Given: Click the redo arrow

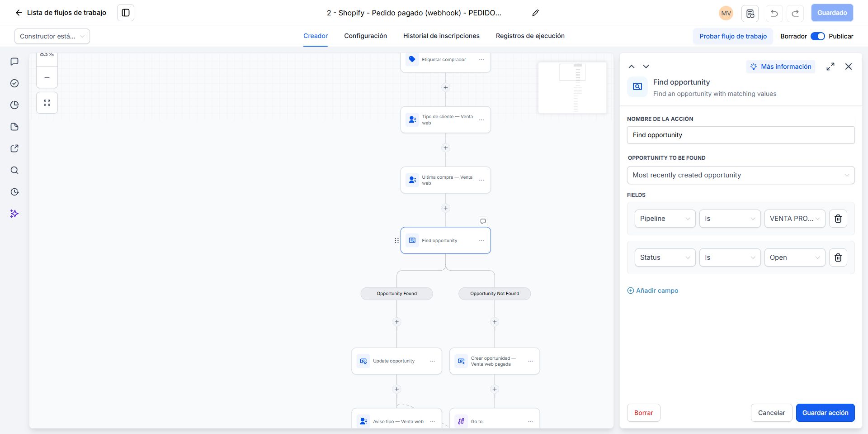Looking at the screenshot, I should pos(795,13).
